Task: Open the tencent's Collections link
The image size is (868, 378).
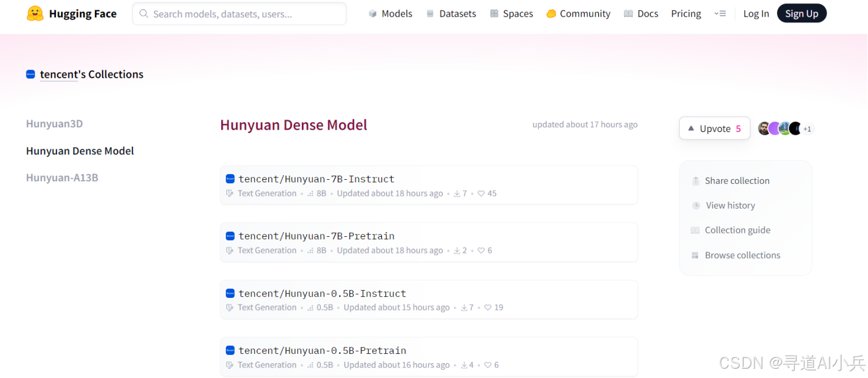Action: pyautogui.click(x=92, y=74)
